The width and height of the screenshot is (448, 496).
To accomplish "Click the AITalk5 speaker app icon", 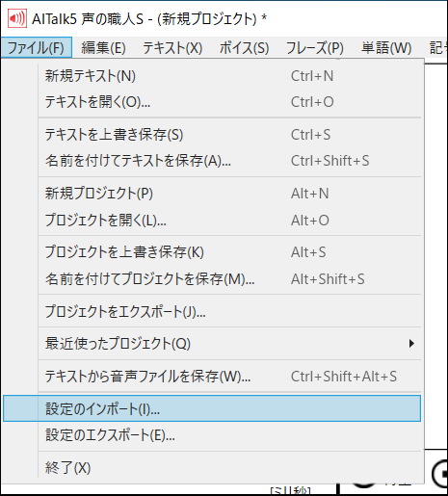I will (x=17, y=18).
